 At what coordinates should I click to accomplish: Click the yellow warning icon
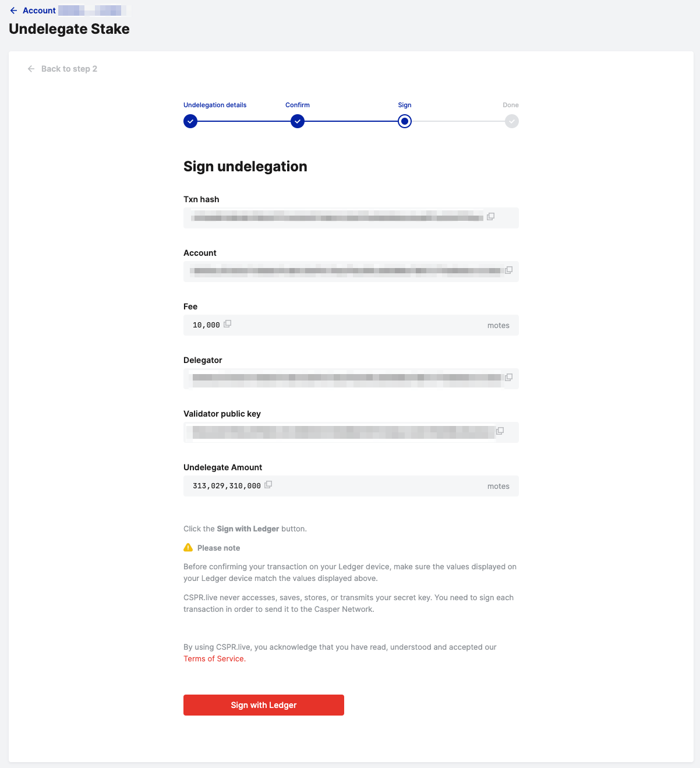[x=188, y=548]
